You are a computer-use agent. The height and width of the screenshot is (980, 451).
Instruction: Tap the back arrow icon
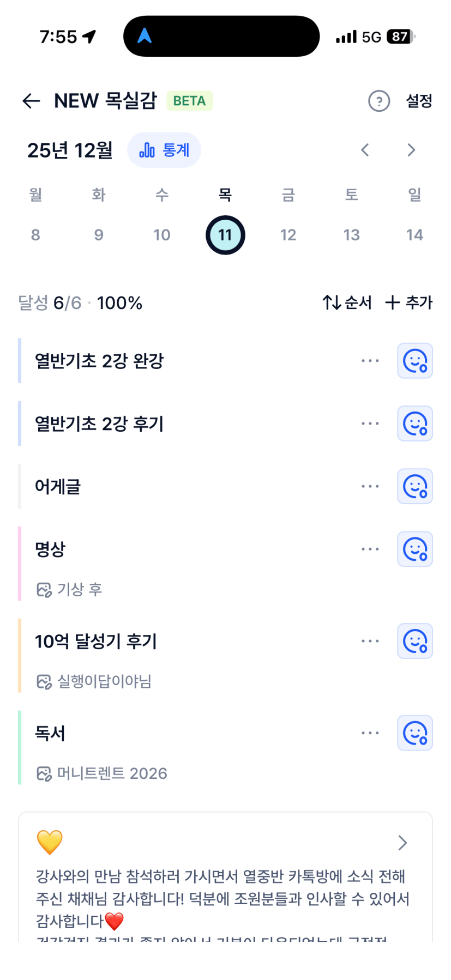tap(32, 101)
